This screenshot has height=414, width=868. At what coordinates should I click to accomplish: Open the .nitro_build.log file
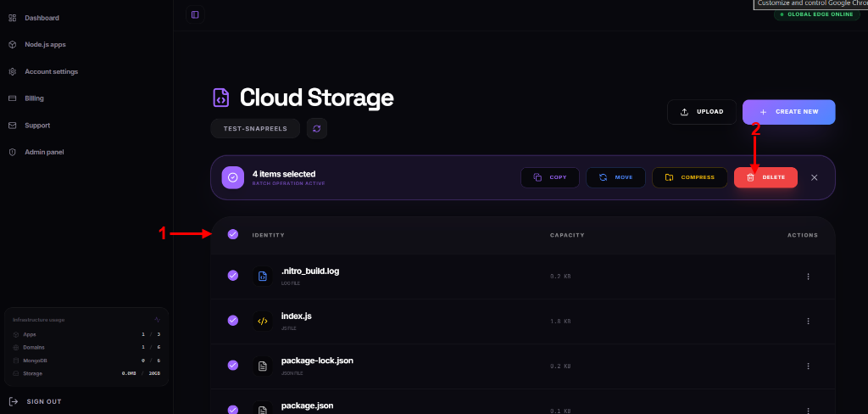(310, 271)
